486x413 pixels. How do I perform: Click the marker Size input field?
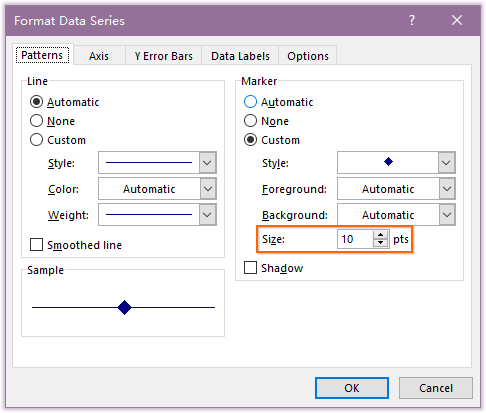click(355, 239)
